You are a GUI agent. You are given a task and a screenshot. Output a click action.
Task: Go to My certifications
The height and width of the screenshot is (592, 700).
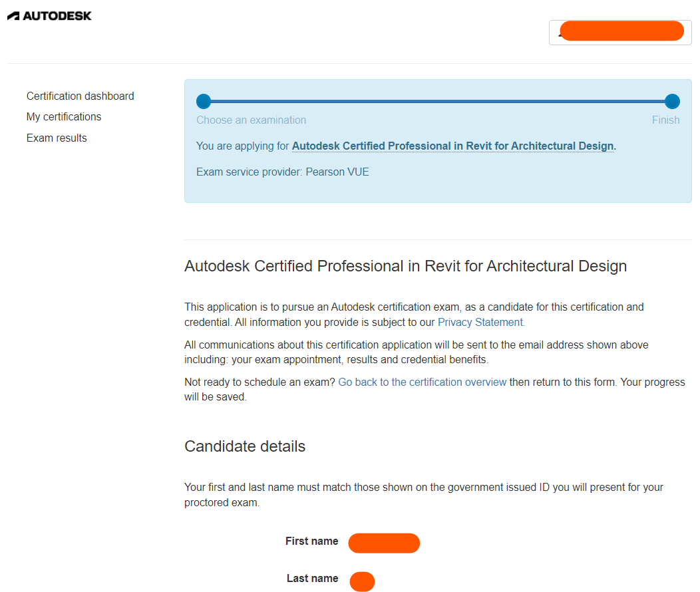click(x=64, y=117)
